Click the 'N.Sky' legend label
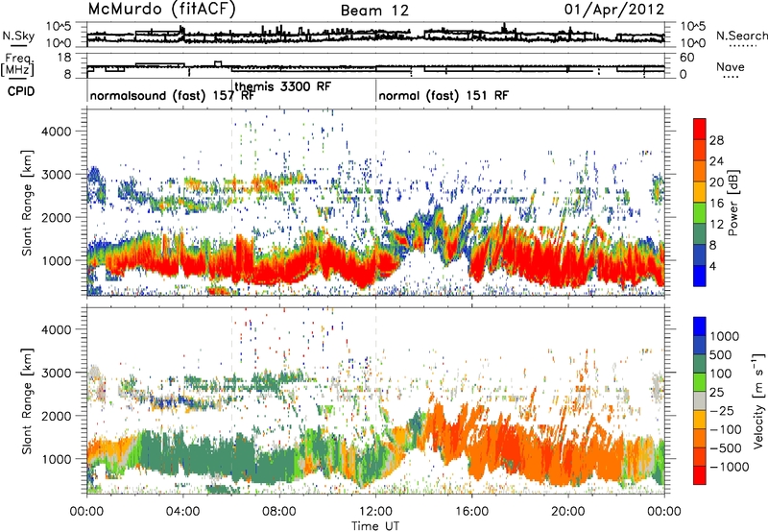Screen dimensions: 768x532 coord(18,36)
